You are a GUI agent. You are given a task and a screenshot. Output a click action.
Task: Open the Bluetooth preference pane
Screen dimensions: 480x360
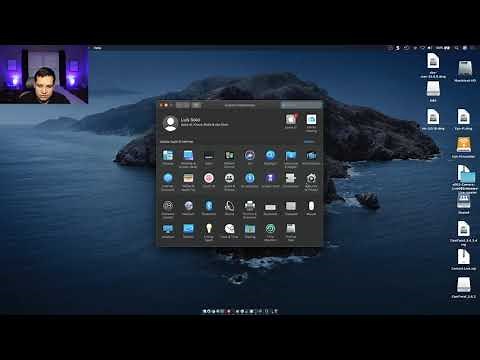[209, 208]
